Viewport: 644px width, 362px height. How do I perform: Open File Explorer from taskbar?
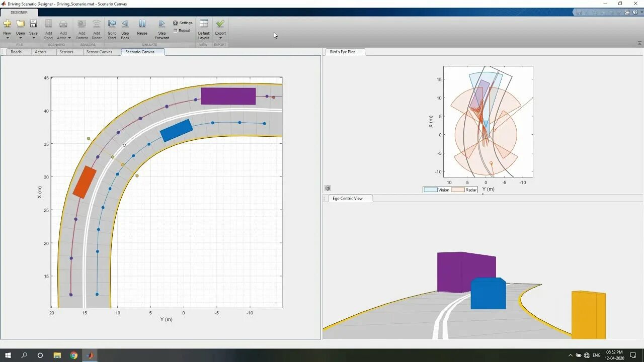click(57, 355)
